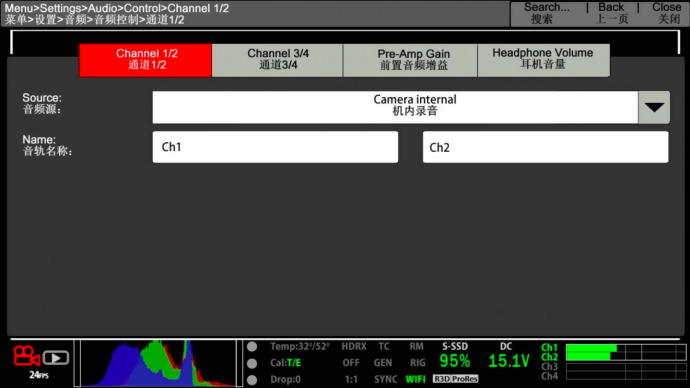Select the WIFI status indicator

coord(415,379)
